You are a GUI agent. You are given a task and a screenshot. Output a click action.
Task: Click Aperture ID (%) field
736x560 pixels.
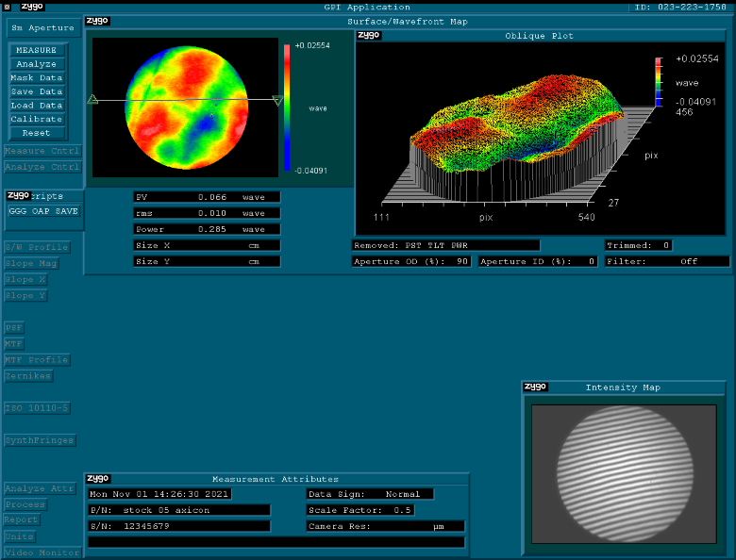pos(538,261)
